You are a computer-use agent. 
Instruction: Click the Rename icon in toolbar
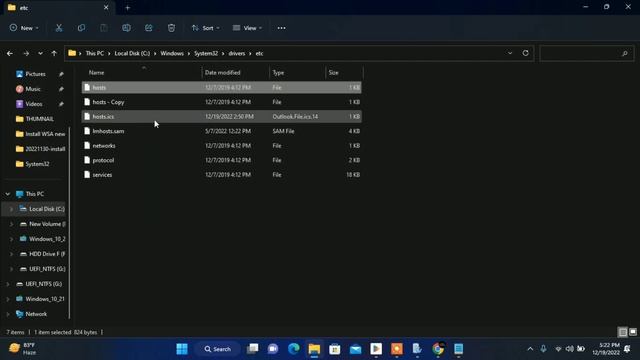pyautogui.click(x=126, y=28)
